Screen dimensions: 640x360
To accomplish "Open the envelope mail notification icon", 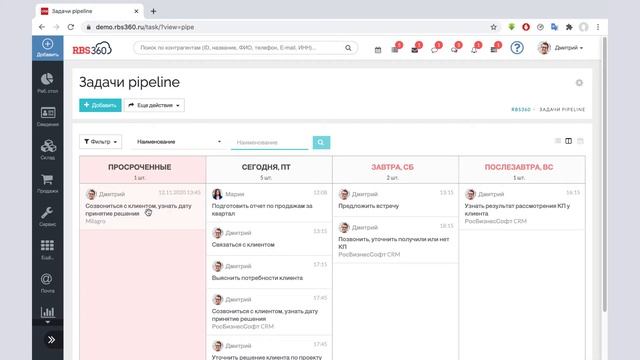I will pyautogui.click(x=414, y=49).
